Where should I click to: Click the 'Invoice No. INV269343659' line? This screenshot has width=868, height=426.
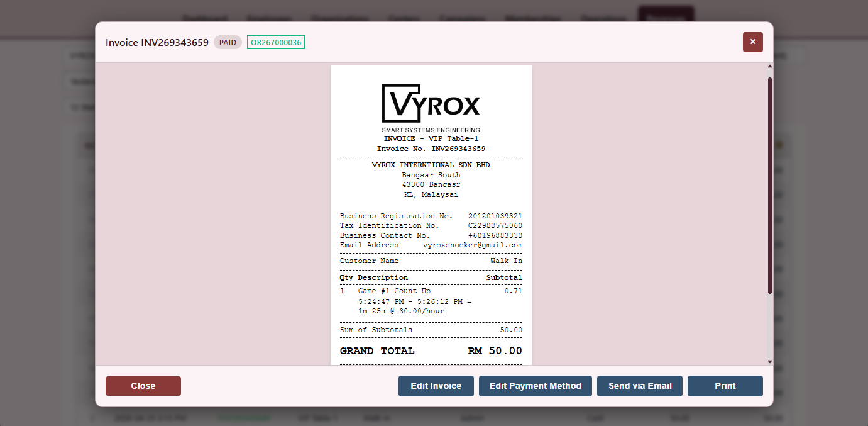[x=431, y=149]
